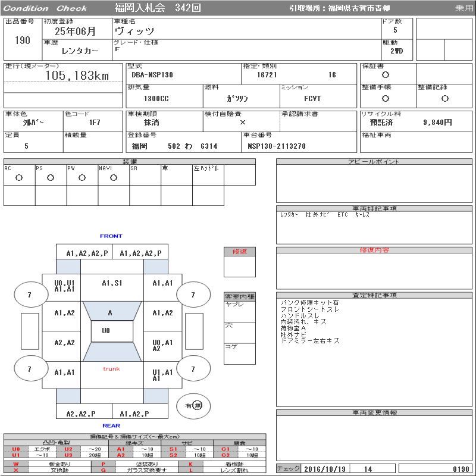Click the chassis number NSP130-2113270
The image size is (476, 476).
tap(277, 146)
